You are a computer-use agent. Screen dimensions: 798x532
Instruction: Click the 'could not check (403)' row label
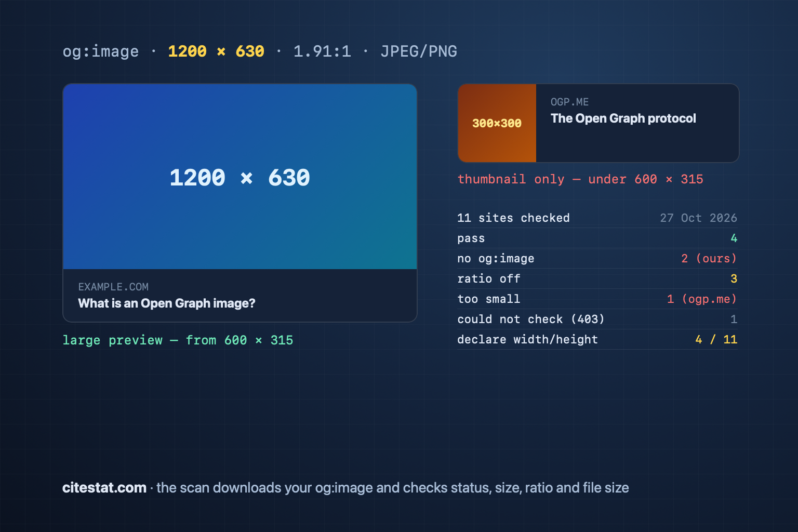[x=531, y=320]
